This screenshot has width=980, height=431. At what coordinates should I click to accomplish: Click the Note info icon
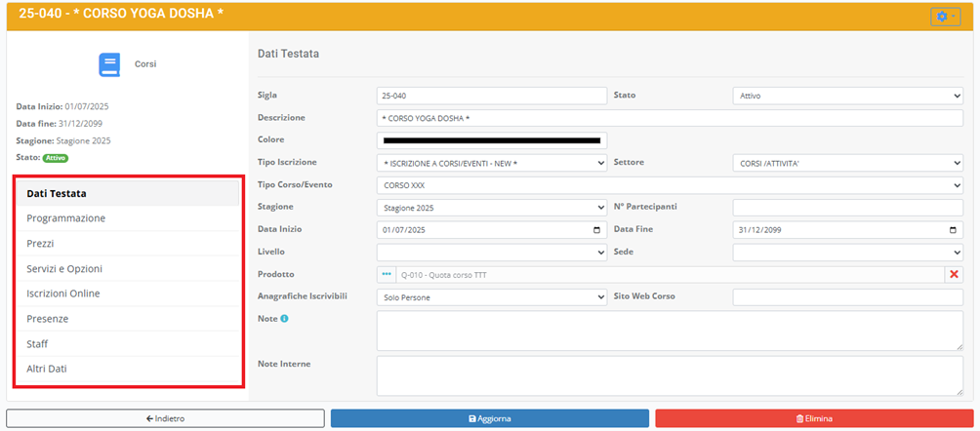(284, 319)
